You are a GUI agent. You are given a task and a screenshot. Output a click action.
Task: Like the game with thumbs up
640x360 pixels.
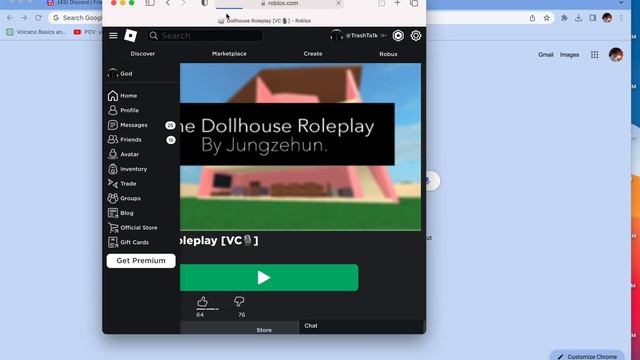[202, 302]
